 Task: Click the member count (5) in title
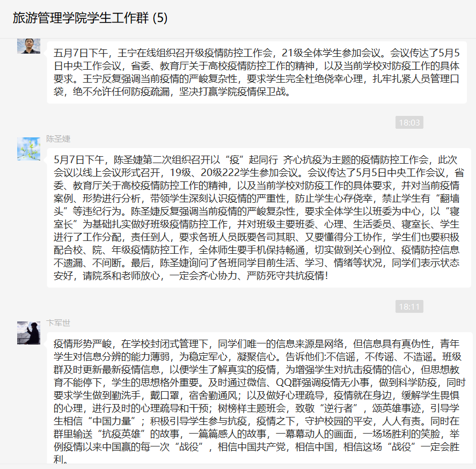pyautogui.click(x=160, y=18)
